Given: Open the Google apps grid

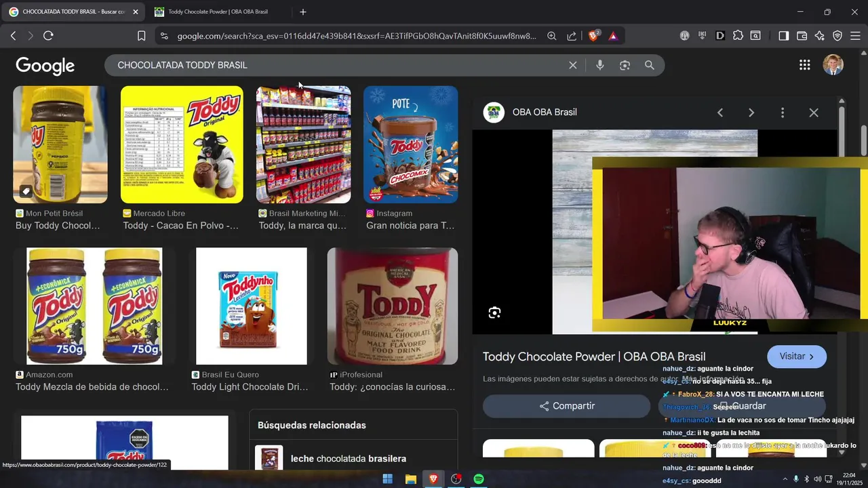Looking at the screenshot, I should pos(805,65).
